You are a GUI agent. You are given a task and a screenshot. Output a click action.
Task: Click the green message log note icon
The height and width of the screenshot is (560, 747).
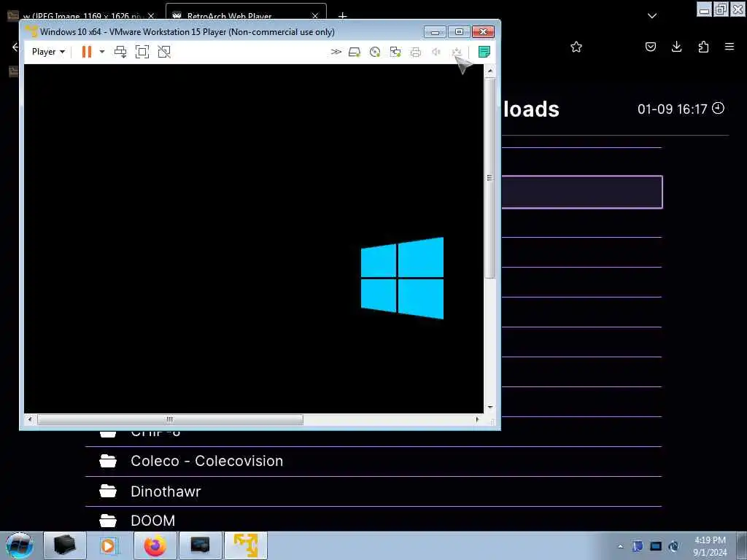tap(484, 52)
